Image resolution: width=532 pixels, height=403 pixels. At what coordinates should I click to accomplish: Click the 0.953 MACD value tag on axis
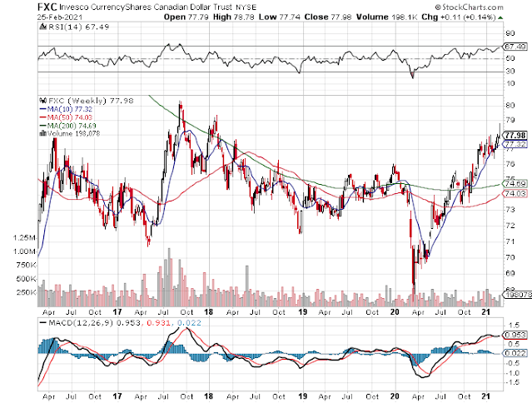pyautogui.click(x=515, y=335)
